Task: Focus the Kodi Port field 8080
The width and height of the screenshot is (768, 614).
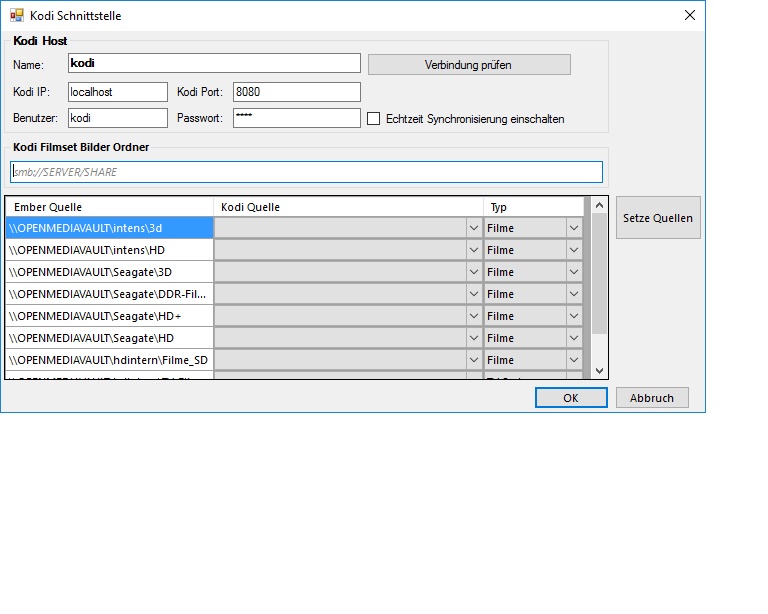Action: coord(297,92)
